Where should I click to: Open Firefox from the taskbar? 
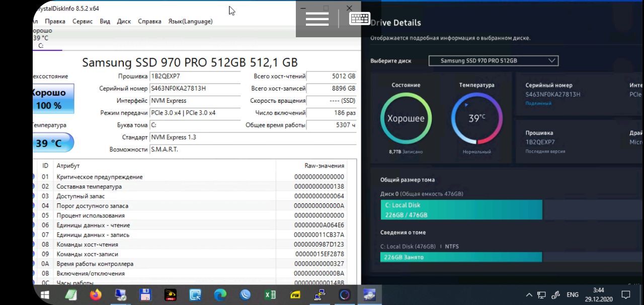click(x=95, y=295)
